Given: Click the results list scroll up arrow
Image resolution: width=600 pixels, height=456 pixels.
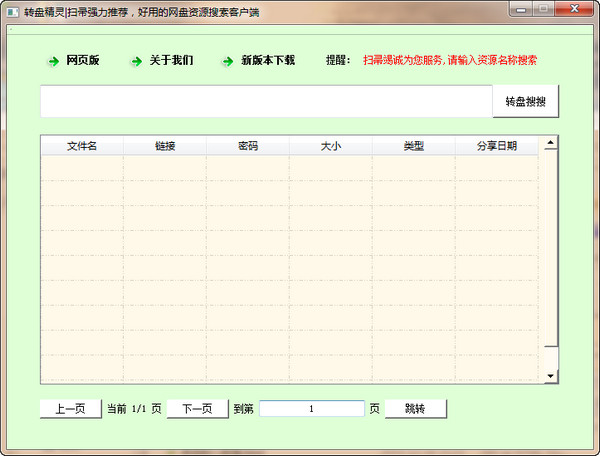Looking at the screenshot, I should 549,144.
